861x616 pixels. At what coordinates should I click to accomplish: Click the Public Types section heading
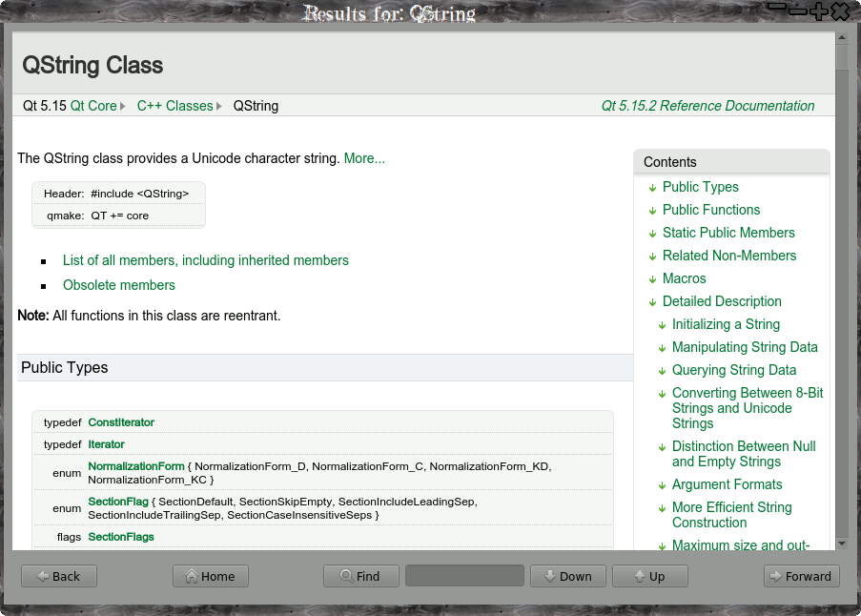coord(64,367)
